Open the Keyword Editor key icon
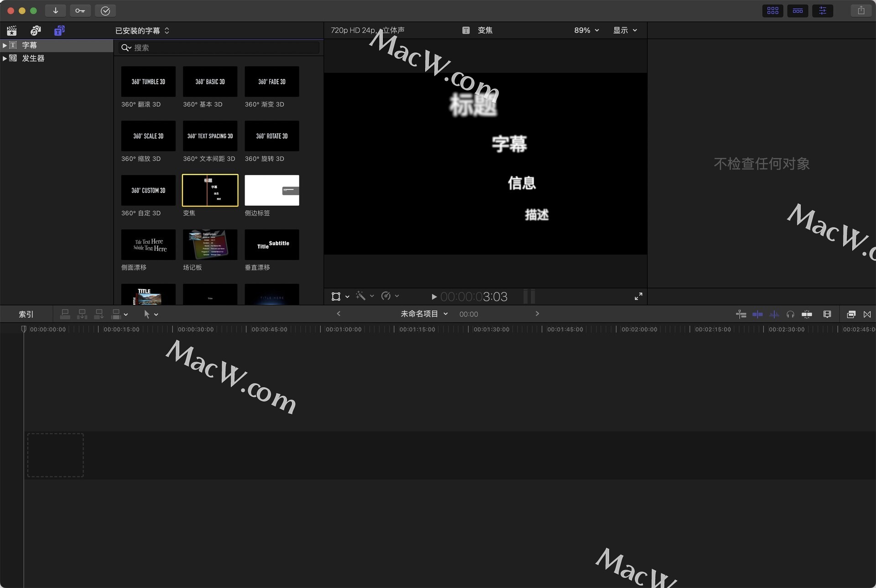The height and width of the screenshot is (588, 876). [80, 10]
